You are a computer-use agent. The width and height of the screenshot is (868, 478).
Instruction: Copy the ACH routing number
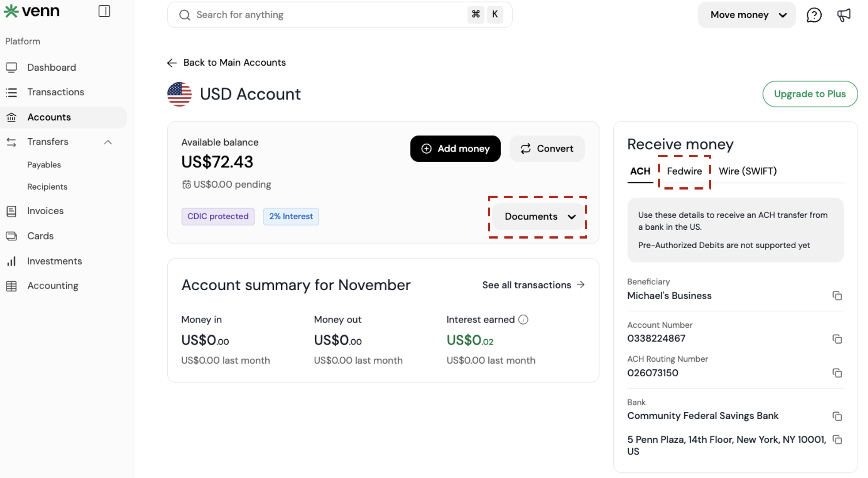coord(837,373)
